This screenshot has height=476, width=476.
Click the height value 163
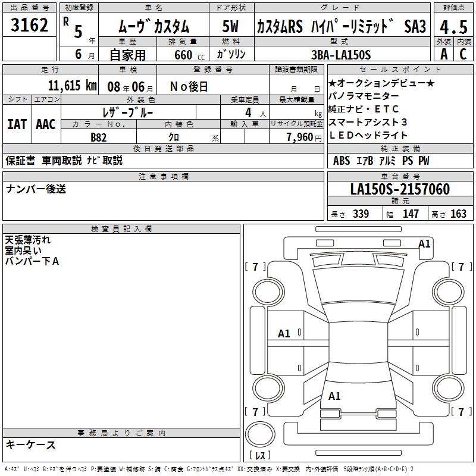coord(458,214)
